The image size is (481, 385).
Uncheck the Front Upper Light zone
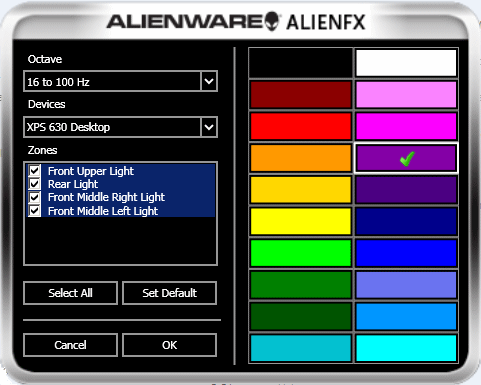pos(34,170)
